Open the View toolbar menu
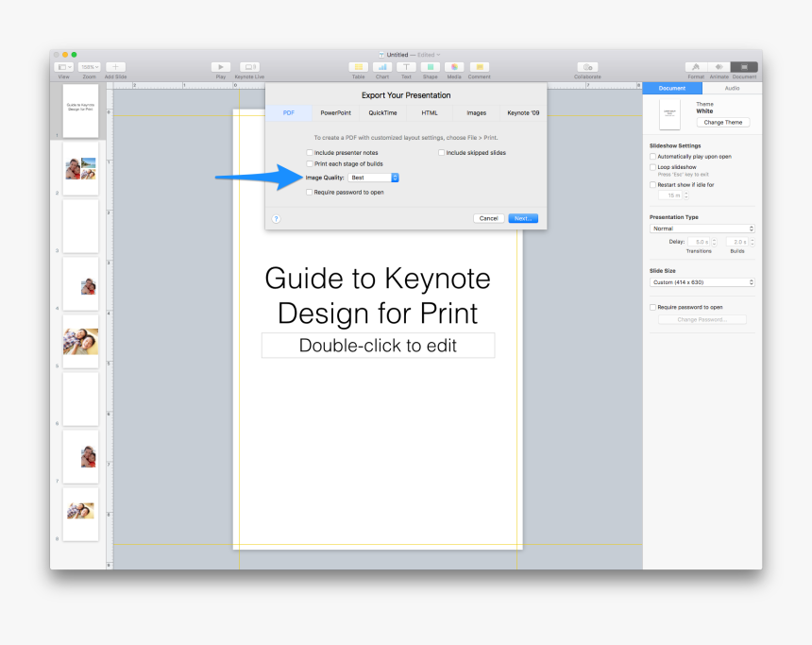The height and width of the screenshot is (645, 812). (x=63, y=67)
